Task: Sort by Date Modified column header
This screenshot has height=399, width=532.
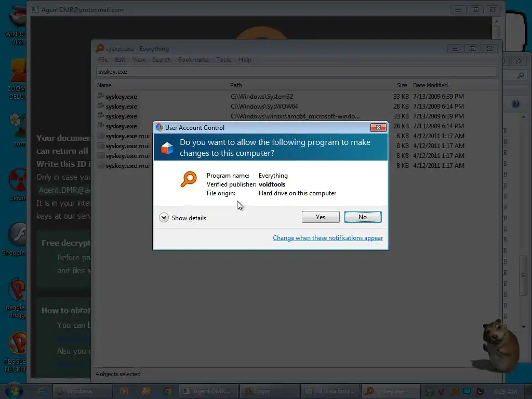Action: [x=430, y=85]
